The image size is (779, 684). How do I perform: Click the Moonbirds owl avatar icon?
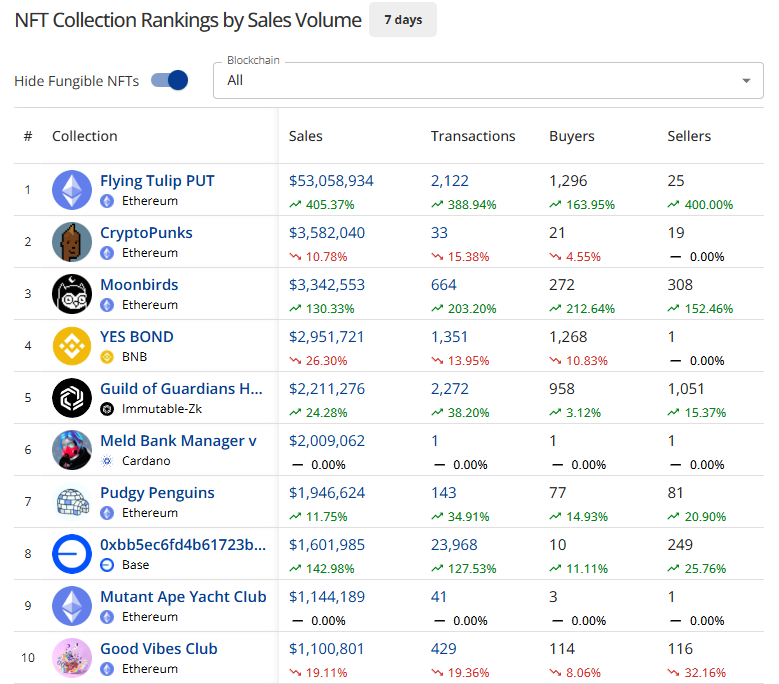coord(72,294)
